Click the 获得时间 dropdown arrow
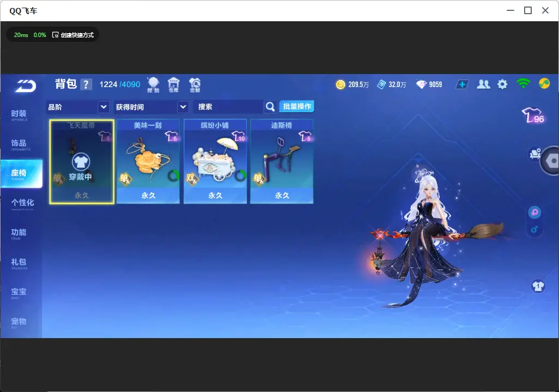 point(183,107)
